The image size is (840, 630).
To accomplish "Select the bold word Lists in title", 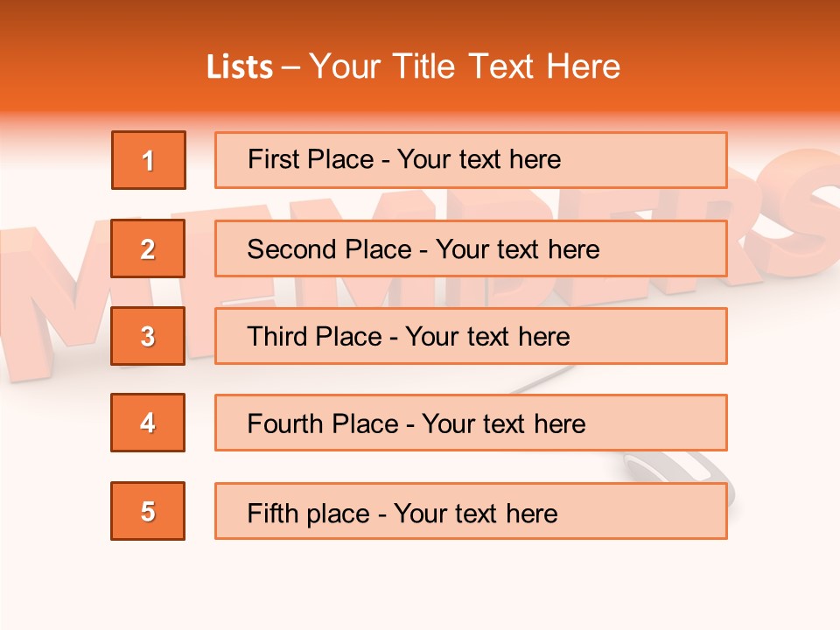I will click(x=240, y=67).
